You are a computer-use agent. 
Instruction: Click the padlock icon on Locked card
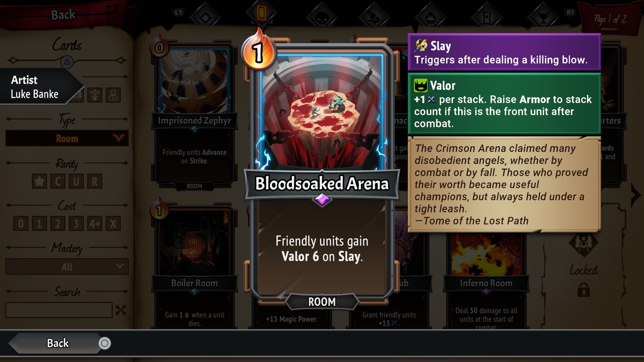pos(583,290)
